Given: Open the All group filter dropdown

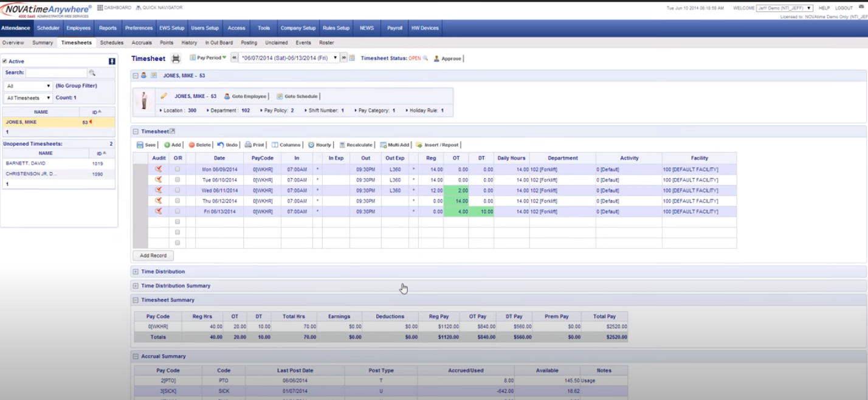Looking at the screenshot, I should click(28, 86).
